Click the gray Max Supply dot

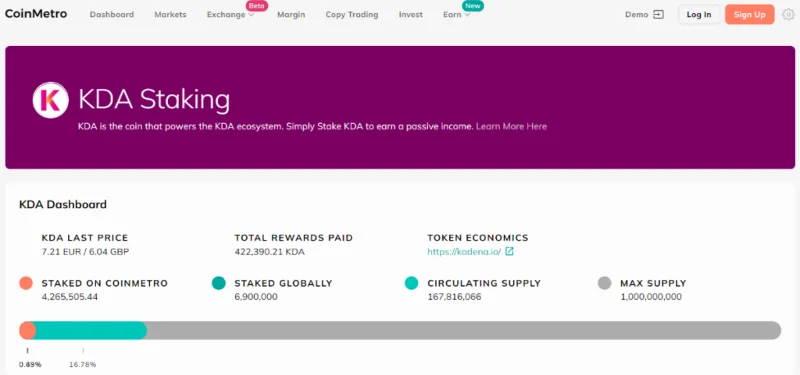coord(605,283)
